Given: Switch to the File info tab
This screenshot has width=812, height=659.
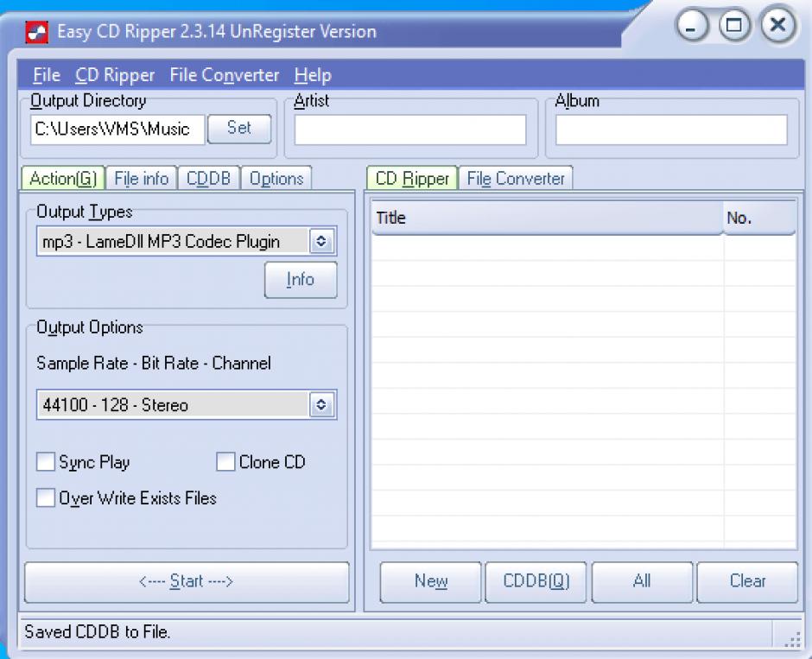Looking at the screenshot, I should click(142, 179).
